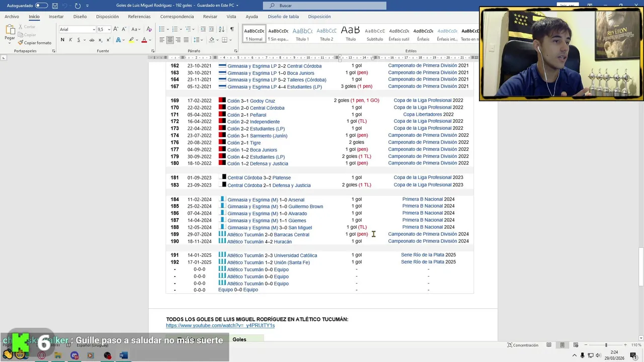Click Campeonato de Primera División link in row 190

pos(423,241)
